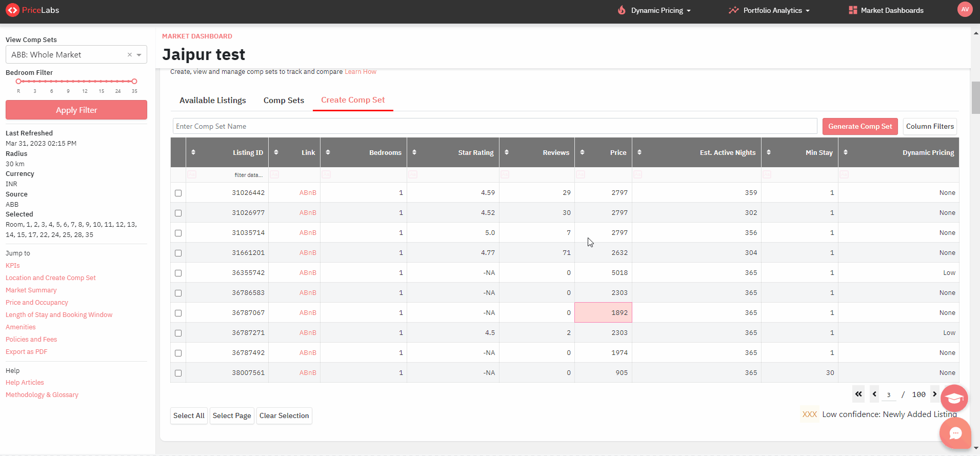Sort by Star Rating column arrows

tap(414, 152)
